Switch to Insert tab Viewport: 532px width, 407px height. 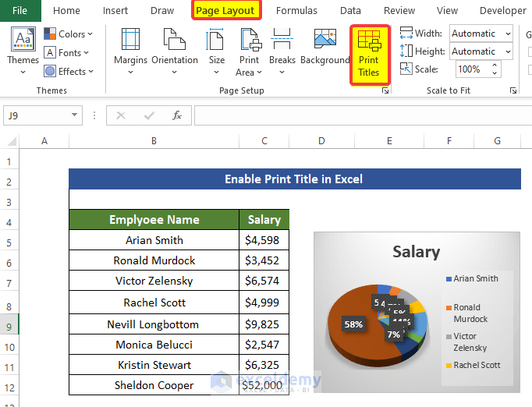[115, 10]
